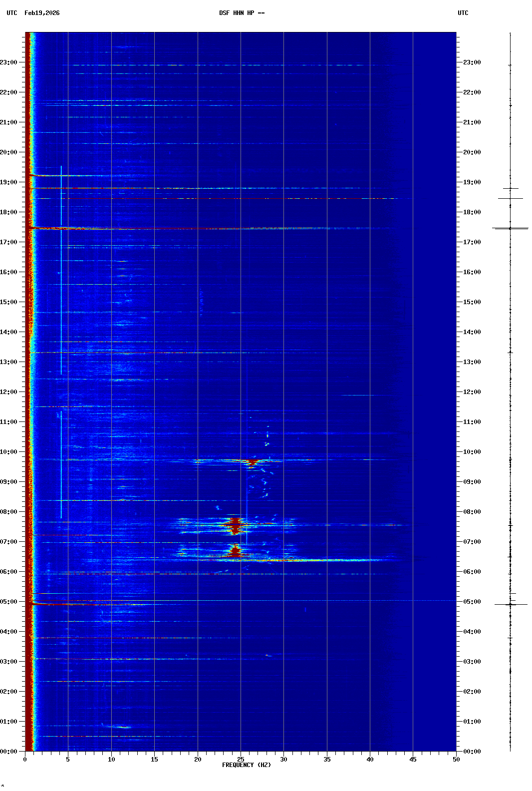
Task: Click the 40 Hz frequency tick label
Action: click(370, 760)
